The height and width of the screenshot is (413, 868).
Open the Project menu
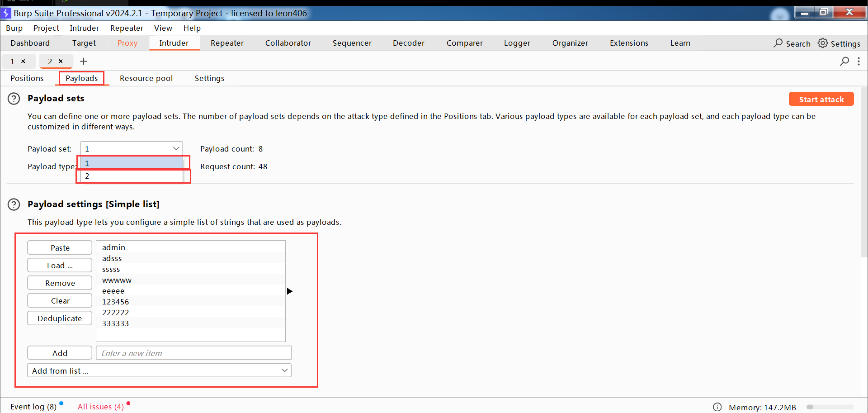point(46,28)
